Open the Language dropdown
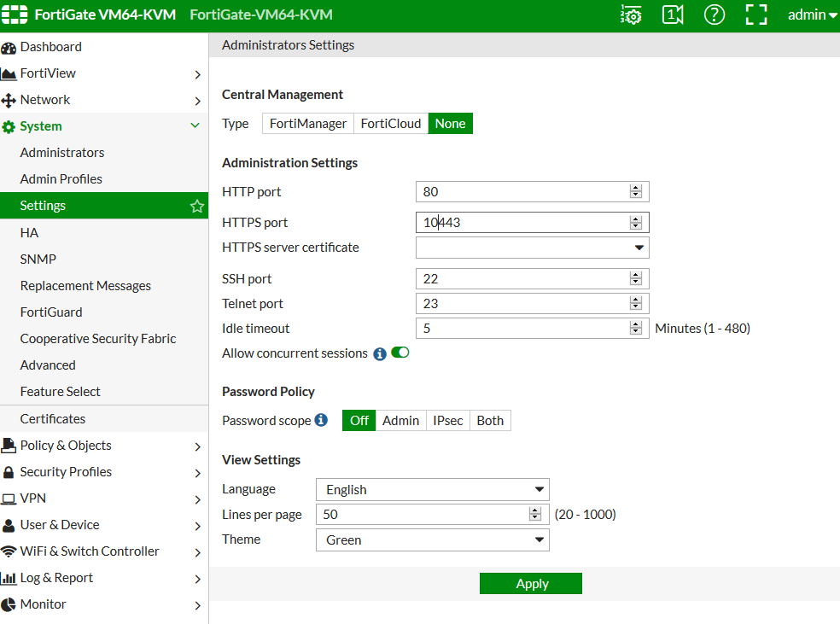Image resolution: width=840 pixels, height=624 pixels. click(x=432, y=489)
